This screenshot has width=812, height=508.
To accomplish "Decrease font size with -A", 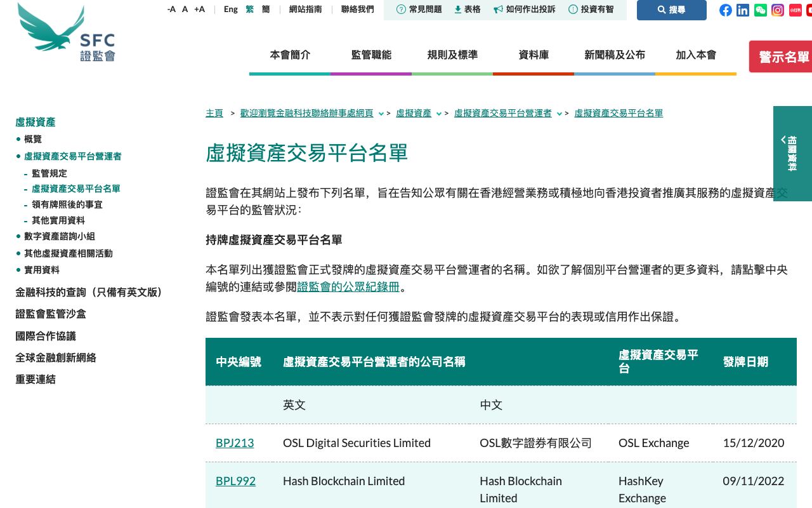I will click(171, 10).
